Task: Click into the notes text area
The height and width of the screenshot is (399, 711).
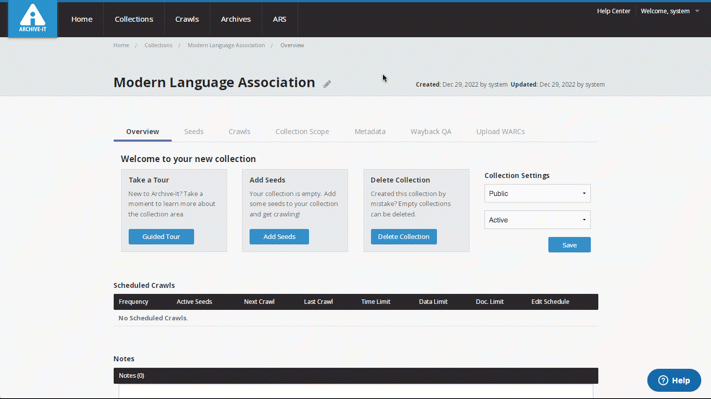Action: 356,391
